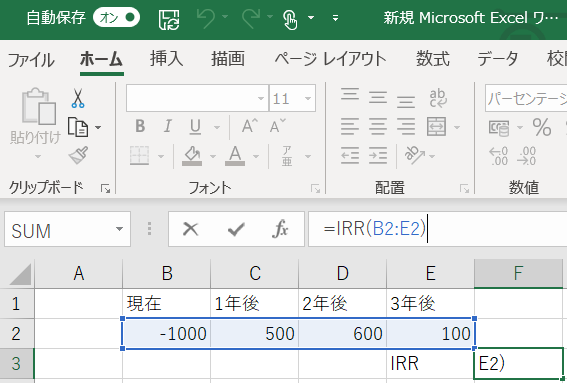The height and width of the screenshot is (383, 567).
Task: Click the Copy icon
Action: coord(78,127)
